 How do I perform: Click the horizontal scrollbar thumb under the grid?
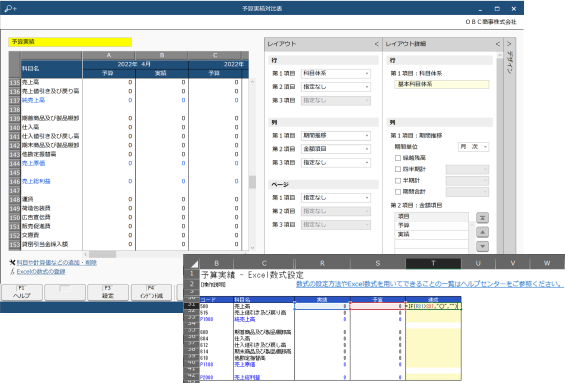tap(103, 254)
